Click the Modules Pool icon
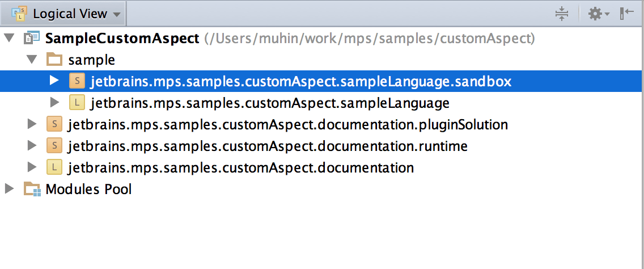Screen dimensions: 644x269 32,189
